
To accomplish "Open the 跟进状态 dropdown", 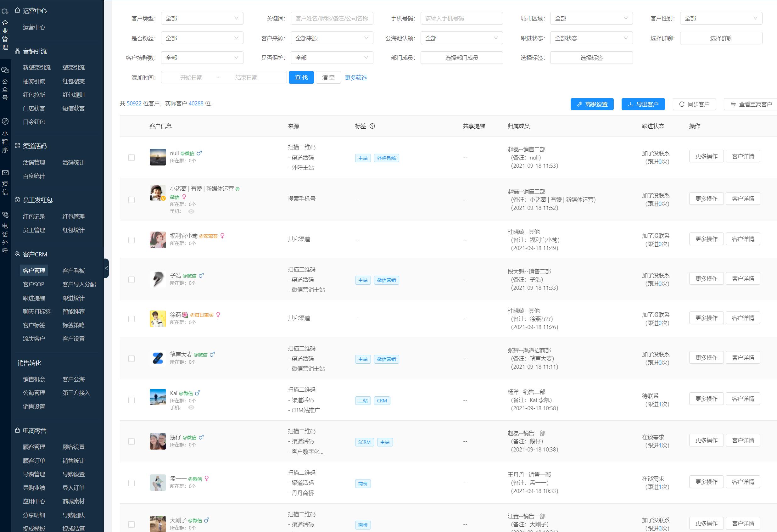I will point(591,38).
